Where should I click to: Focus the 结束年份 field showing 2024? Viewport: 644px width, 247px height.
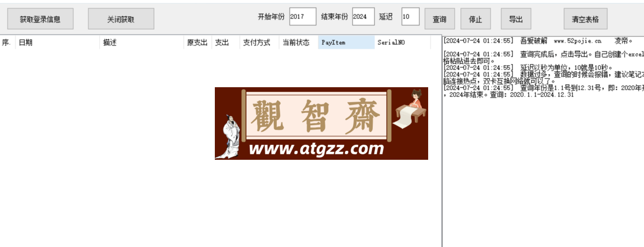click(x=363, y=17)
